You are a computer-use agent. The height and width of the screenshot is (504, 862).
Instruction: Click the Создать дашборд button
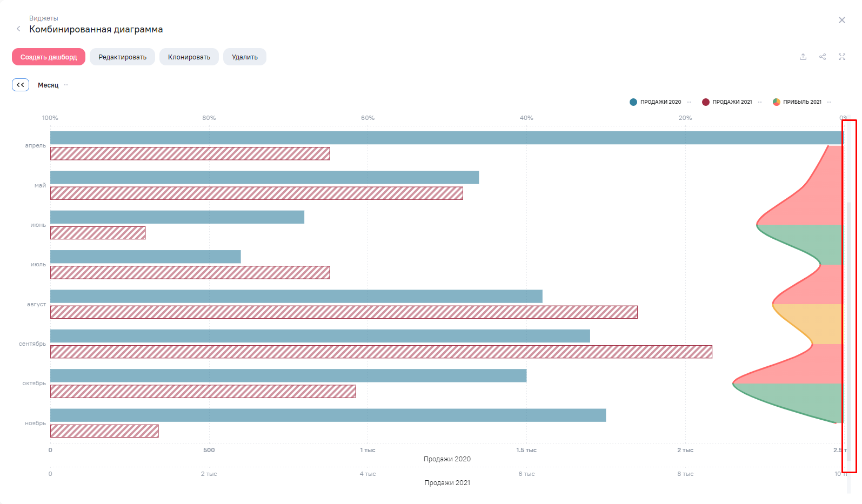[49, 57]
